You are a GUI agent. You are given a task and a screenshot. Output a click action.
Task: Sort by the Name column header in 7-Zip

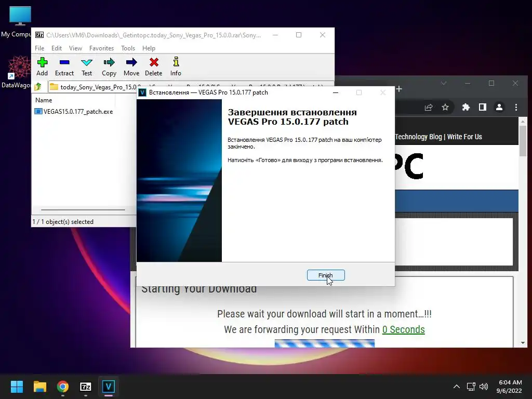(44, 100)
